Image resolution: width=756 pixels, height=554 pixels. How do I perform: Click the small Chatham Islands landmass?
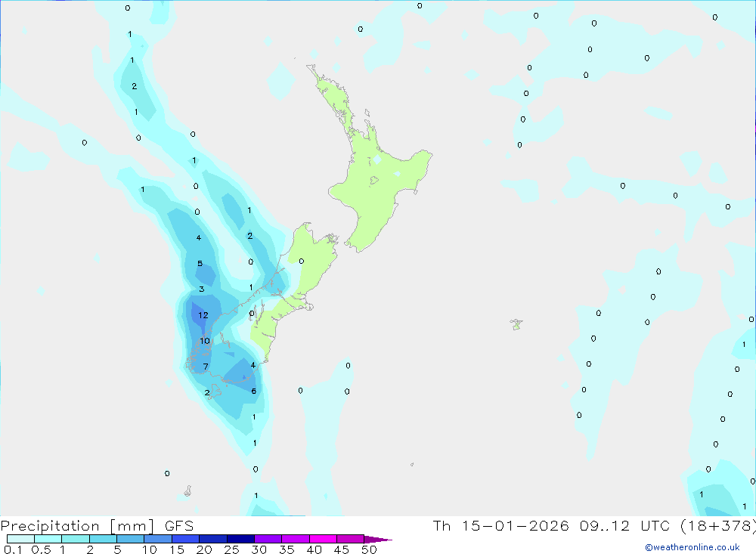(516, 324)
